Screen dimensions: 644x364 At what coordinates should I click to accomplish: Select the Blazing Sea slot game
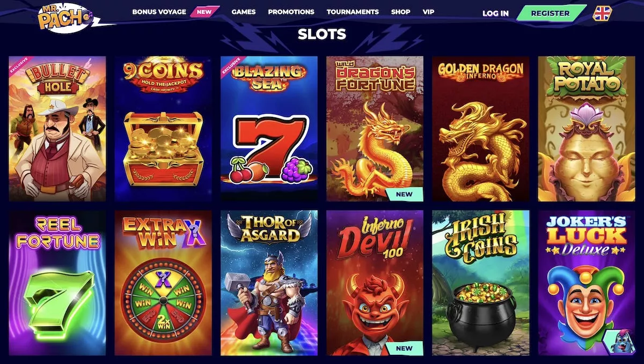(269, 129)
